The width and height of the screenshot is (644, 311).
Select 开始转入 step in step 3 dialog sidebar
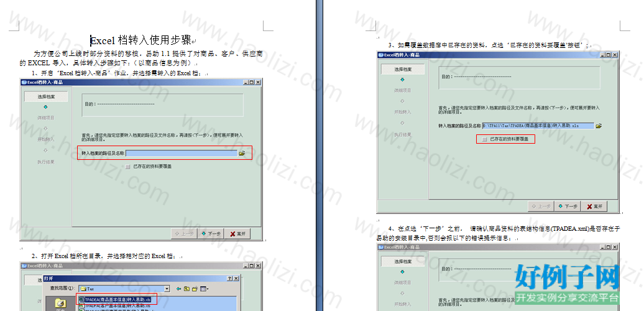[403, 112]
